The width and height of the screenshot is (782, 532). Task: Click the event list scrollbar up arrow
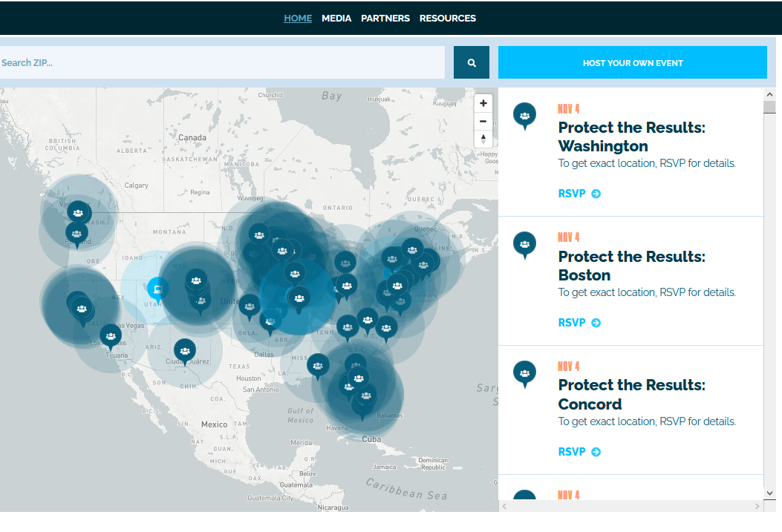coord(769,94)
